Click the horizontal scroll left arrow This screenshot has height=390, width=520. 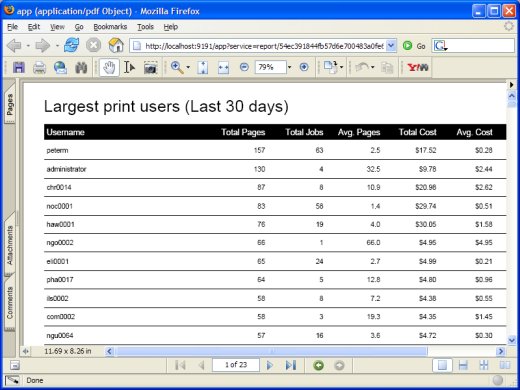109,351
